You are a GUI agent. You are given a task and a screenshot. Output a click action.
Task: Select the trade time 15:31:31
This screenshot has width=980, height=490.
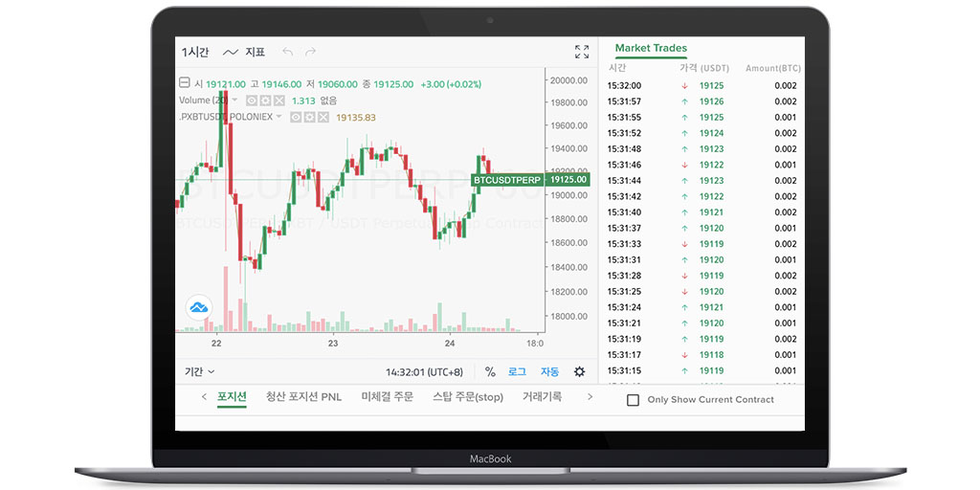coord(624,260)
